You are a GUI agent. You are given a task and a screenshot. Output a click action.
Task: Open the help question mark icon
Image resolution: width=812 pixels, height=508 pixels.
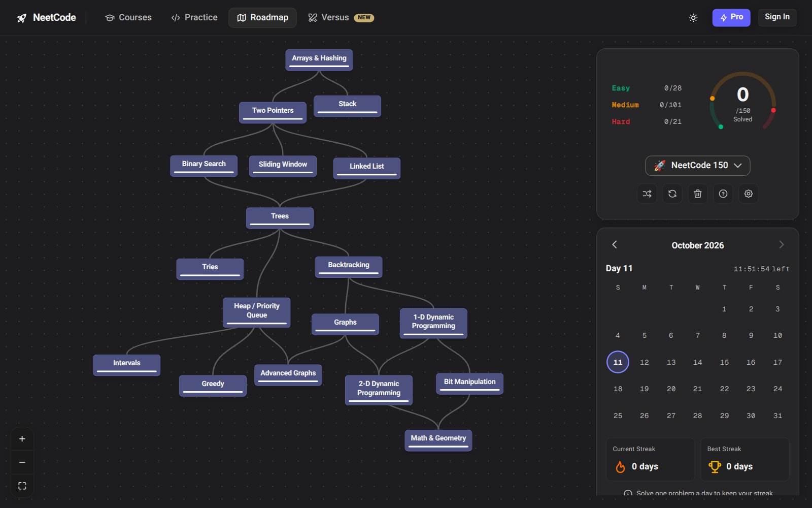pos(723,194)
